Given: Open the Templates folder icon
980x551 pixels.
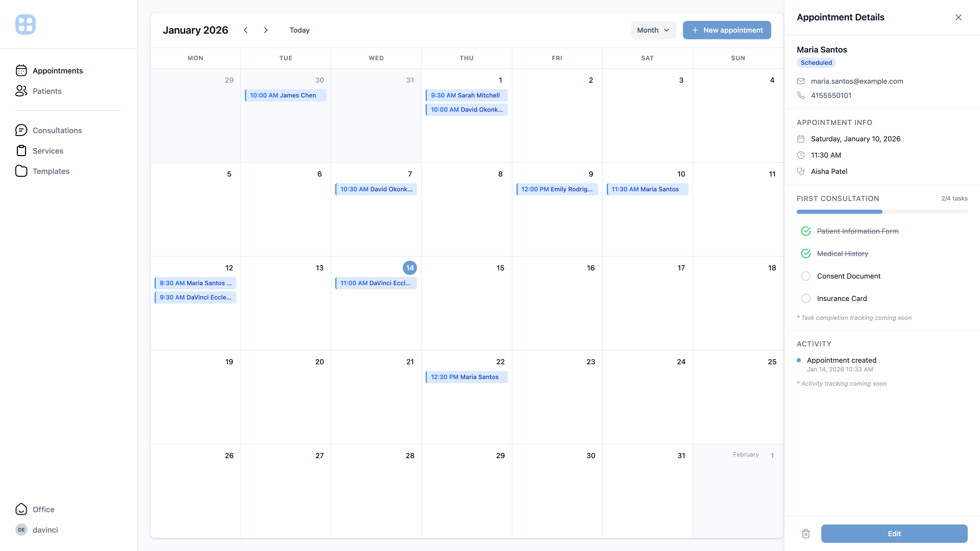Looking at the screenshot, I should pyautogui.click(x=21, y=171).
